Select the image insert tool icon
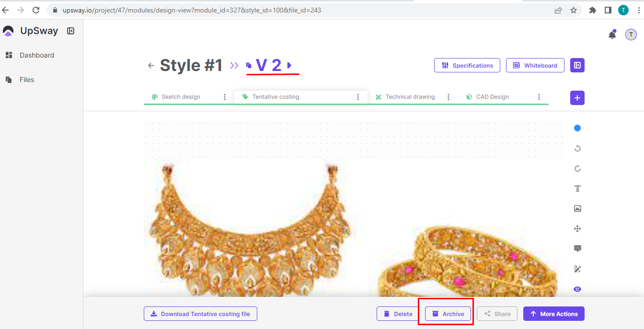644x329 pixels. [577, 209]
